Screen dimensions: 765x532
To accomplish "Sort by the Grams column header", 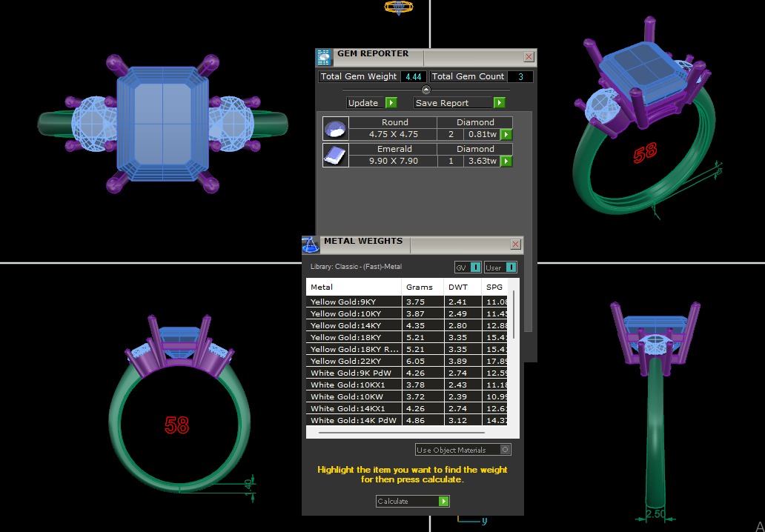I will pyautogui.click(x=419, y=287).
